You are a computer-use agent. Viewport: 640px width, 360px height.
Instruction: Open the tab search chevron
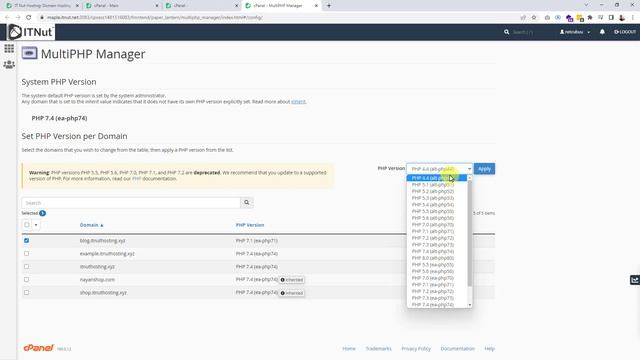click(587, 5)
